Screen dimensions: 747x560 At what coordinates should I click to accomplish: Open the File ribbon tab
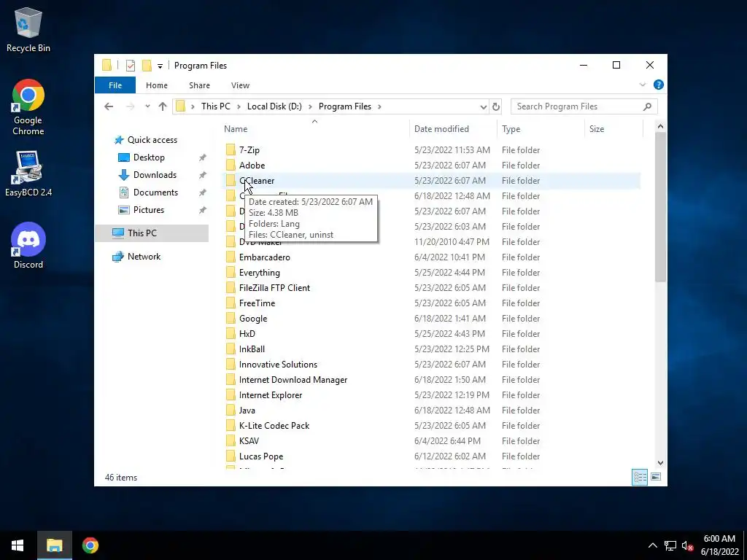tap(115, 85)
